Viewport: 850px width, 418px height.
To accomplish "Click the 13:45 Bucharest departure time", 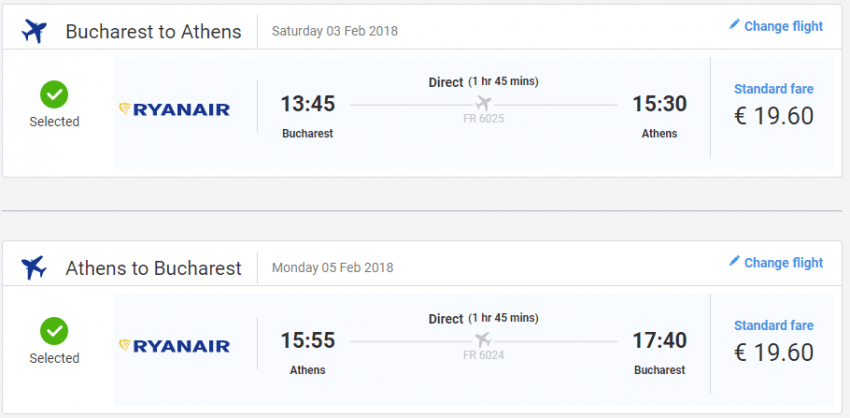I will tap(307, 104).
